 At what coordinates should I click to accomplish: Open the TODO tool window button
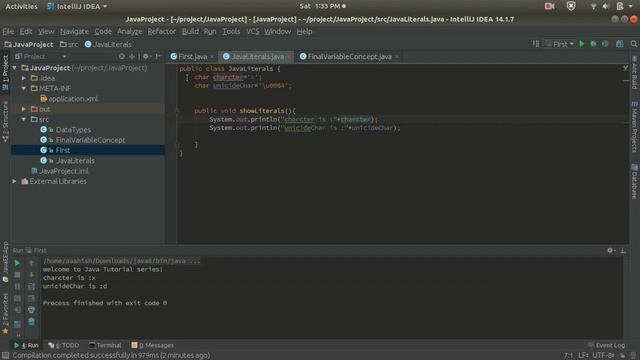click(64, 345)
